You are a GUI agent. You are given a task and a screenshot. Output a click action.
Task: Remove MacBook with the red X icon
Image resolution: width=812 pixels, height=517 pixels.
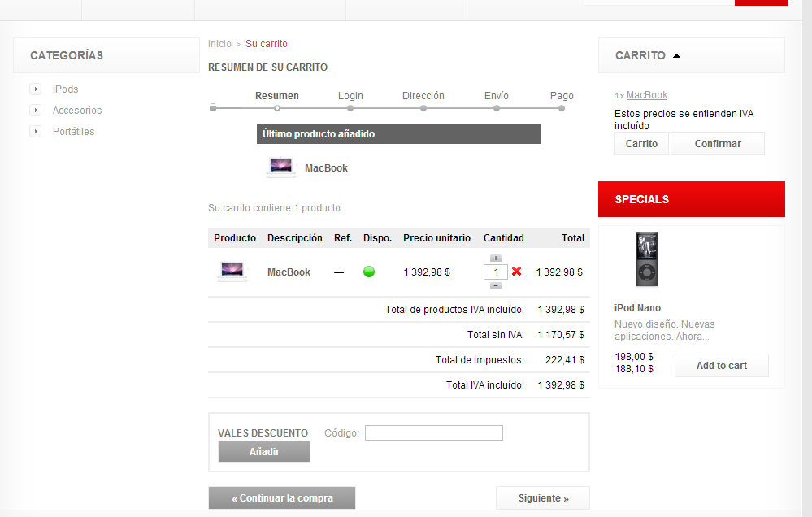tap(516, 271)
